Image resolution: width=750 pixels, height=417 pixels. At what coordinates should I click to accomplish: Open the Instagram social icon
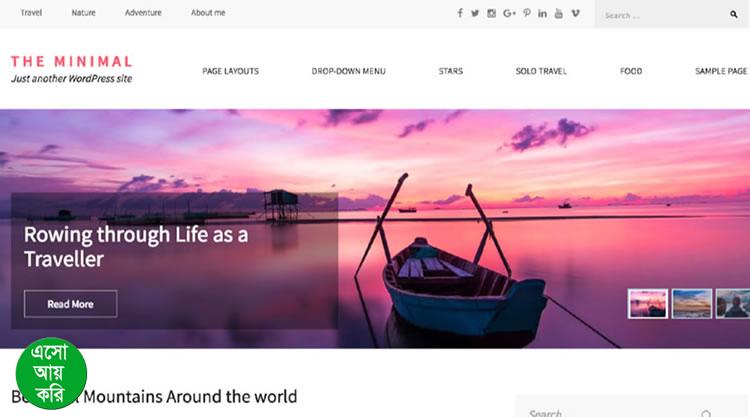pos(491,13)
